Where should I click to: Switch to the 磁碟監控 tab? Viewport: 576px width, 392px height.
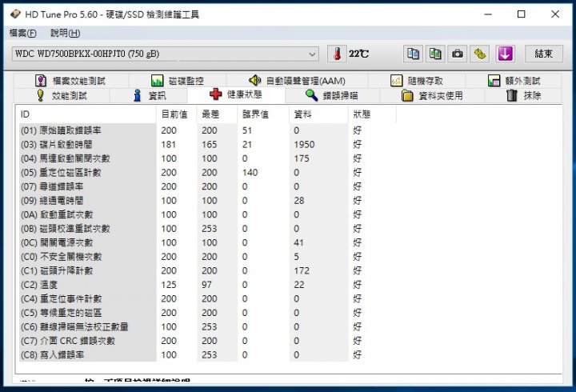178,81
